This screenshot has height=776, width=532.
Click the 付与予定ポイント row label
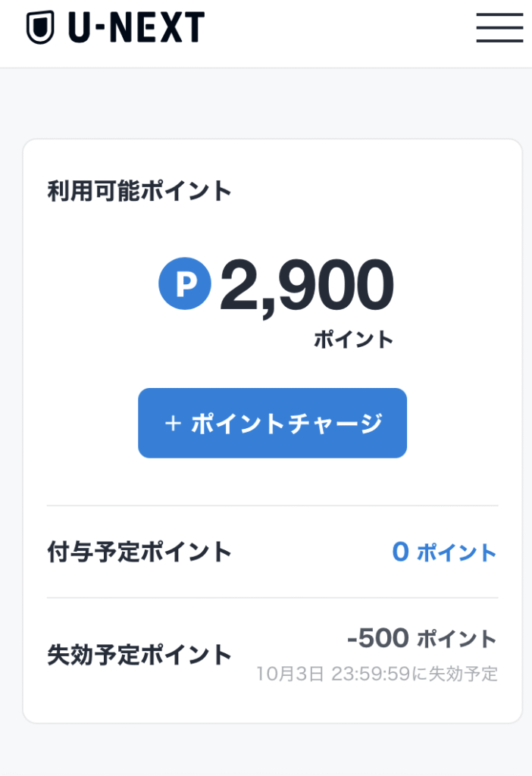pyautogui.click(x=139, y=552)
